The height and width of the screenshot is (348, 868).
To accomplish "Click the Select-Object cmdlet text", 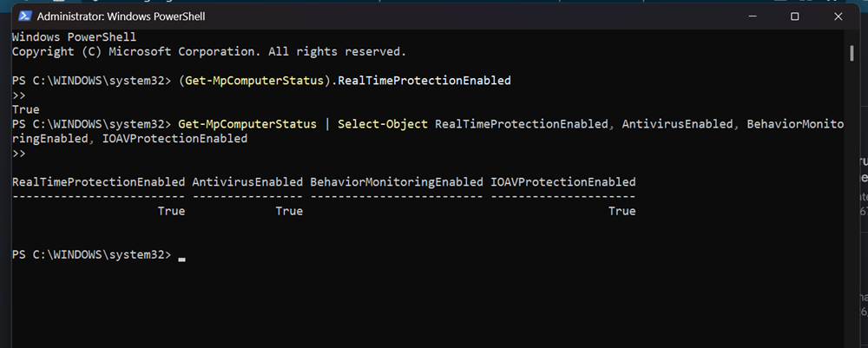I will tap(383, 124).
